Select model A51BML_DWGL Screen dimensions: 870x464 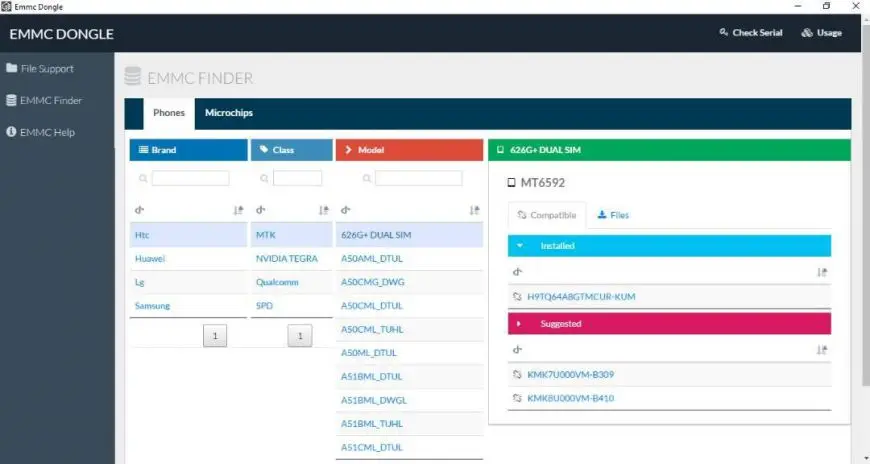point(409,400)
